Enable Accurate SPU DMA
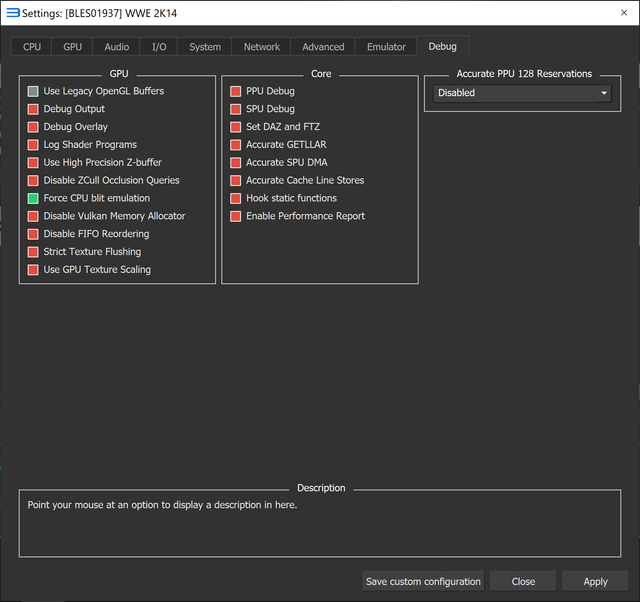Screen dimensions: 640x602 pyautogui.click(x=236, y=163)
